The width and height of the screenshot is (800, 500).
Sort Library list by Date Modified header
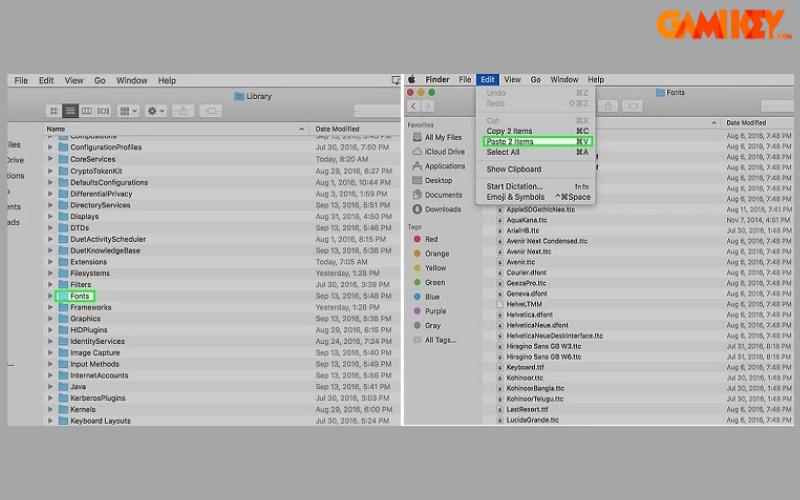[338, 129]
